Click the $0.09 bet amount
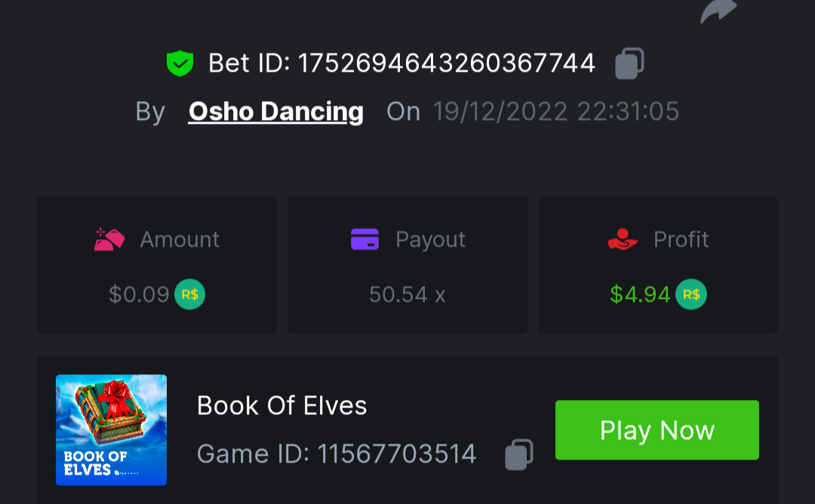 pos(139,294)
